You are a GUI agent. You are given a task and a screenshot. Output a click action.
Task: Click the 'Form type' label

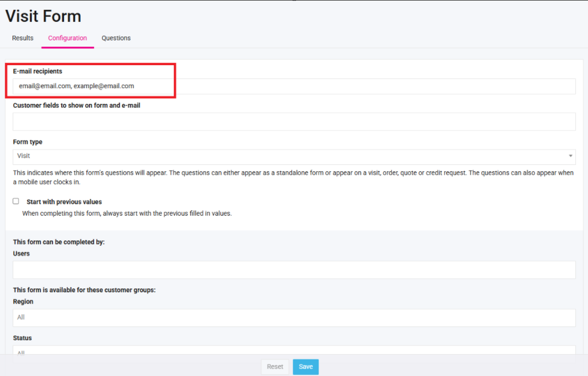coord(28,142)
